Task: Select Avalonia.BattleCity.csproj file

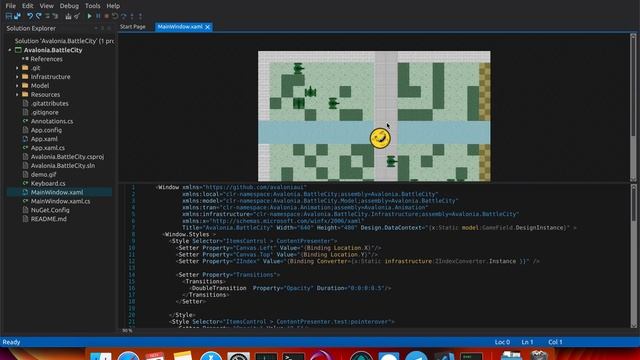Action: click(x=67, y=157)
